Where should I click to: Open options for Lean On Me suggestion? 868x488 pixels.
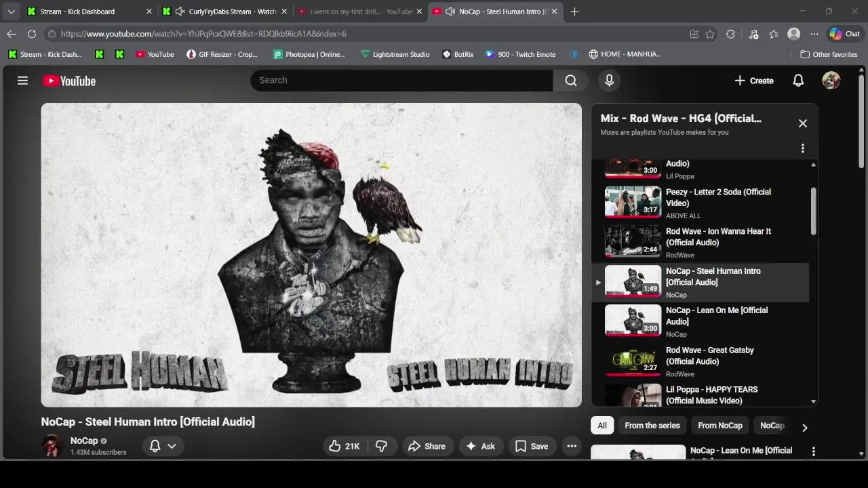tap(814, 451)
